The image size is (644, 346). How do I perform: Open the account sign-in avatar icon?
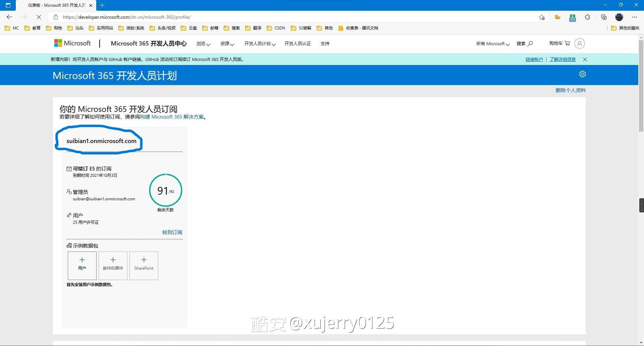tap(579, 44)
